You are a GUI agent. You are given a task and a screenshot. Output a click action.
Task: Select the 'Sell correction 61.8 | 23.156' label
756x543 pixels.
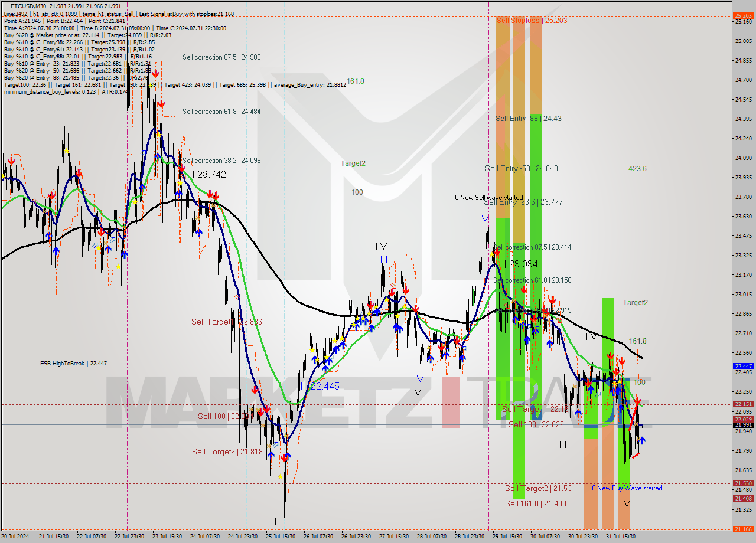(x=532, y=280)
